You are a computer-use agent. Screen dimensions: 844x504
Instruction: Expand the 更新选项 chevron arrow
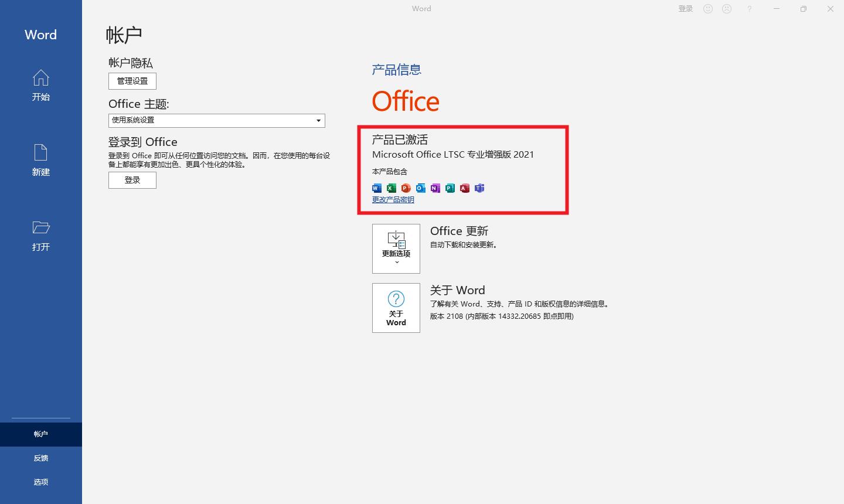click(396, 263)
